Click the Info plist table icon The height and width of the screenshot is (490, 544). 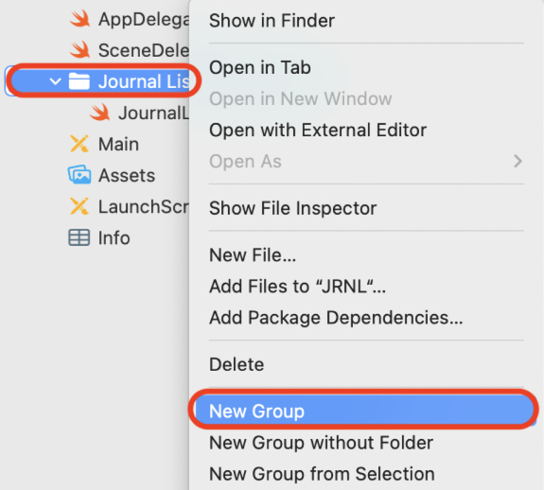(x=79, y=238)
